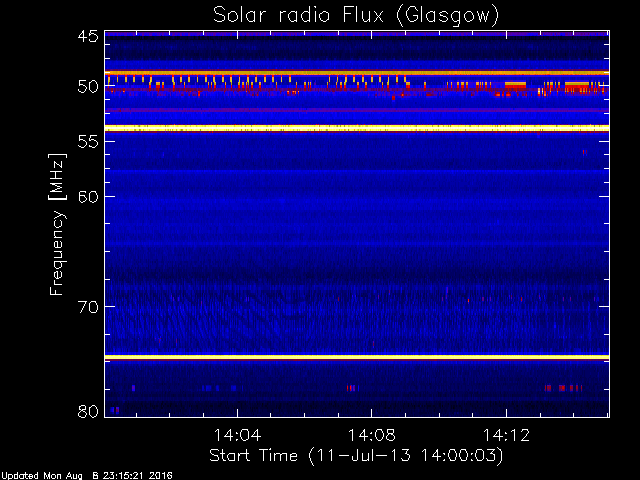The height and width of the screenshot is (480, 640).
Task: Click the 'Frequency [MHz]' axis label
Action: click(x=57, y=224)
